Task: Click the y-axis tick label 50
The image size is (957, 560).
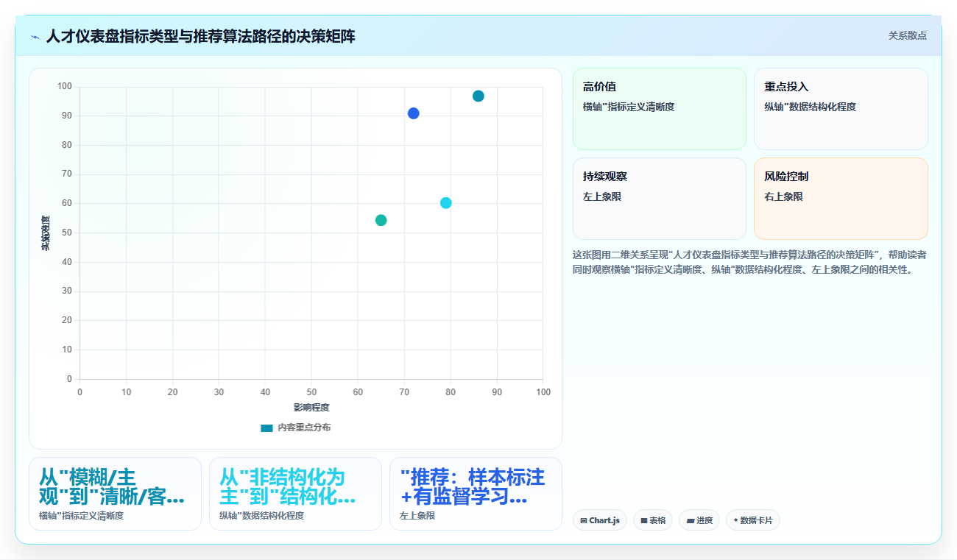Action: coord(66,233)
